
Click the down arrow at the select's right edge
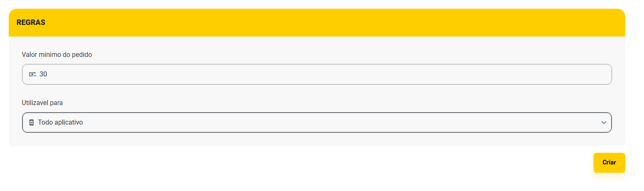pos(603,122)
